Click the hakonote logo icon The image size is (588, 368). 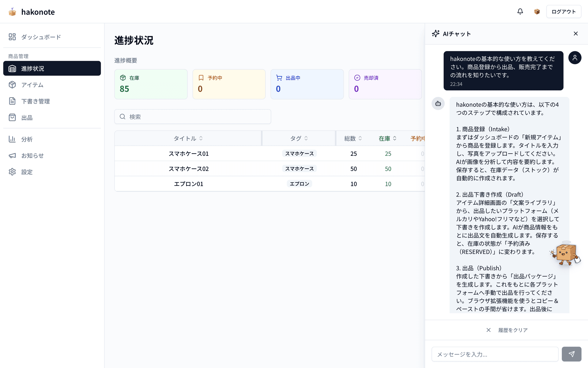coord(12,12)
